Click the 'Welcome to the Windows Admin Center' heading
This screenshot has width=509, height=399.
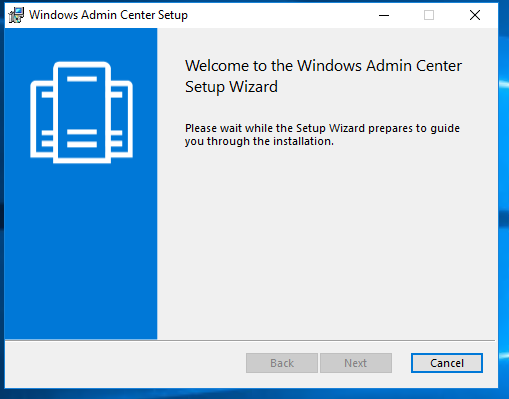(323, 66)
